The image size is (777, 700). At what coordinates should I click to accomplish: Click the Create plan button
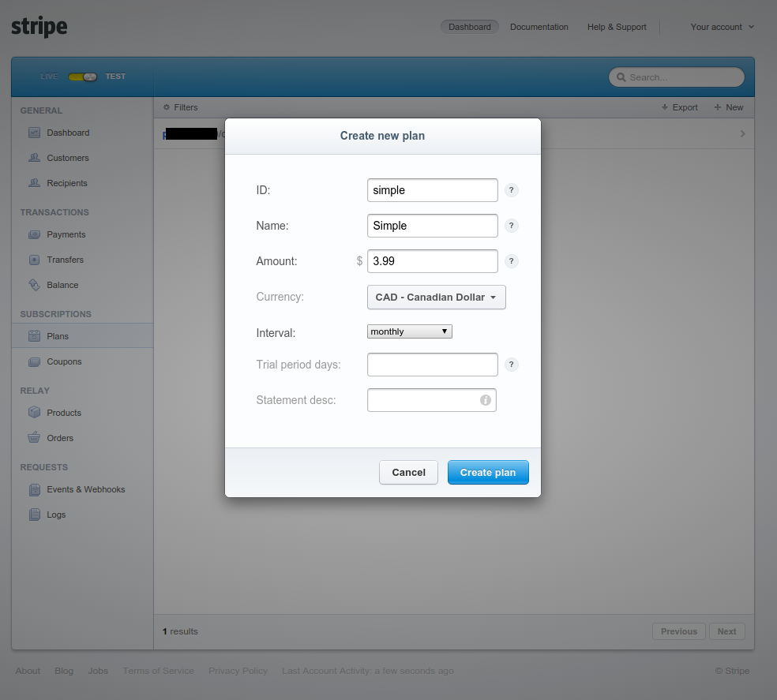pos(487,472)
